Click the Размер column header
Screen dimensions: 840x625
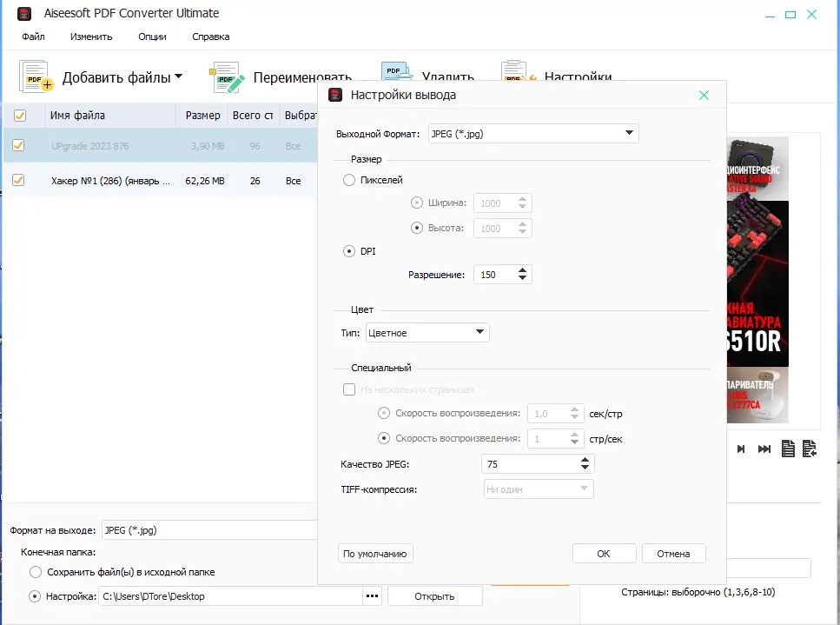point(202,116)
